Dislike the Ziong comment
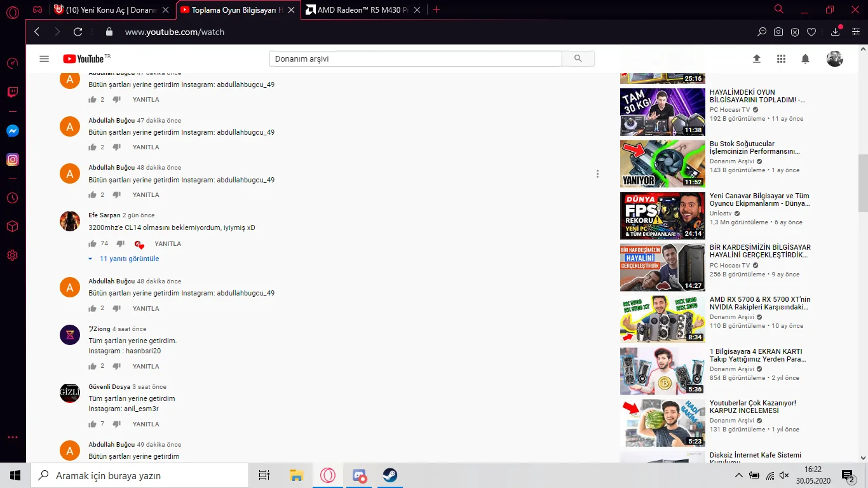 tap(116, 366)
